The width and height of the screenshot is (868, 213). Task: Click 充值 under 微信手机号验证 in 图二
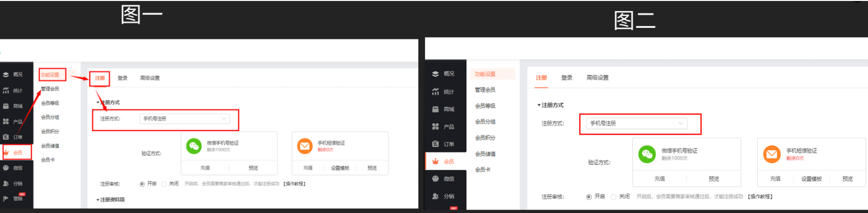click(660, 179)
